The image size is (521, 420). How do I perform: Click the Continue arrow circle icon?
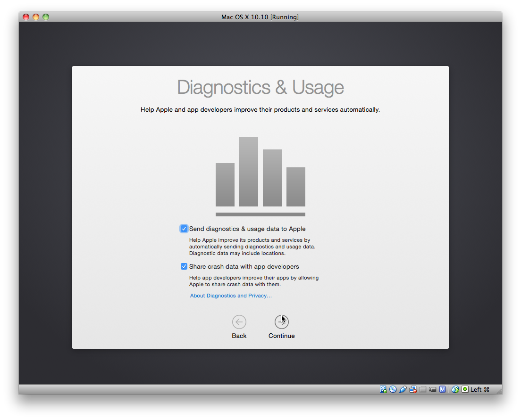[281, 322]
